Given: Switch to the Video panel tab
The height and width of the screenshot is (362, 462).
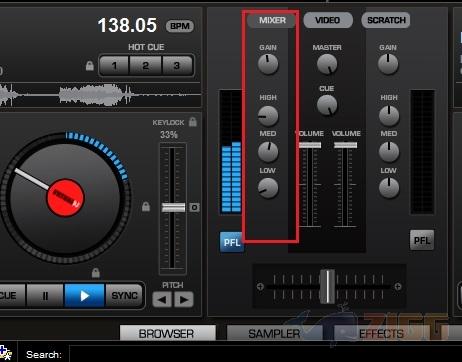Looking at the screenshot, I should tap(328, 20).
